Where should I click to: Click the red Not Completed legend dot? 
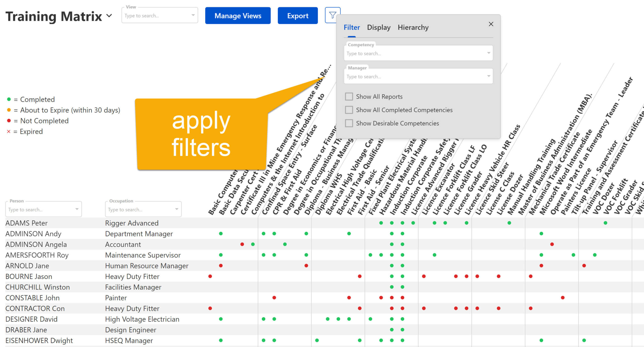[x=9, y=121]
